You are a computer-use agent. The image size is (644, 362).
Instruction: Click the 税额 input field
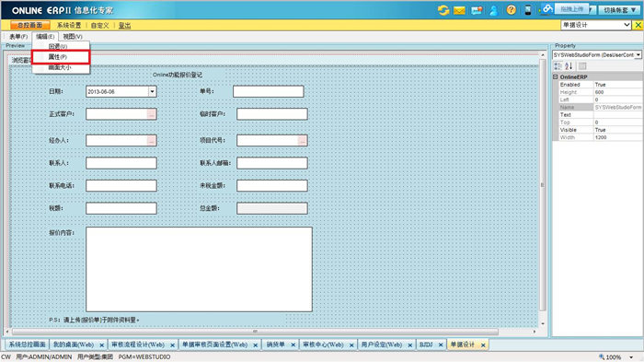[x=121, y=208]
